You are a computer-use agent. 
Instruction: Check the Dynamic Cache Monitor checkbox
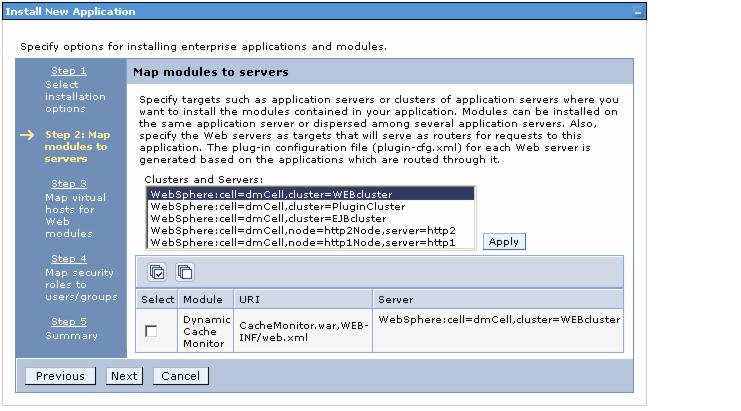[151, 331]
